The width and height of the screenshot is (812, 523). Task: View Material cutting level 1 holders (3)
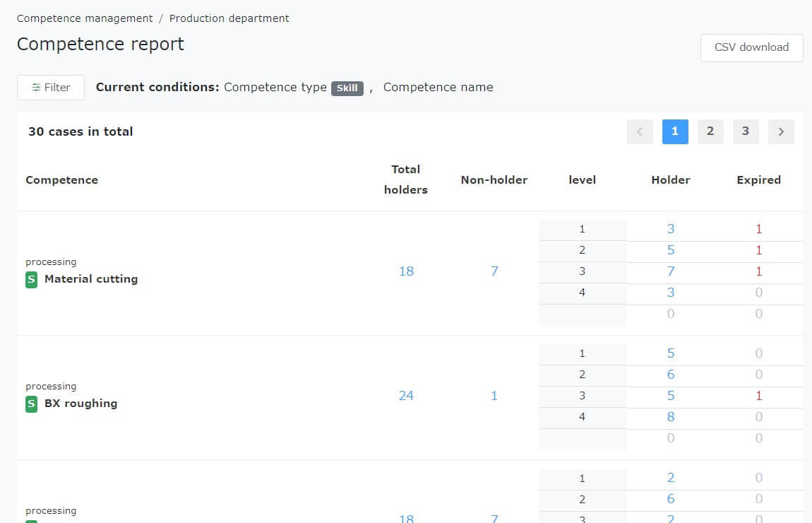point(671,228)
